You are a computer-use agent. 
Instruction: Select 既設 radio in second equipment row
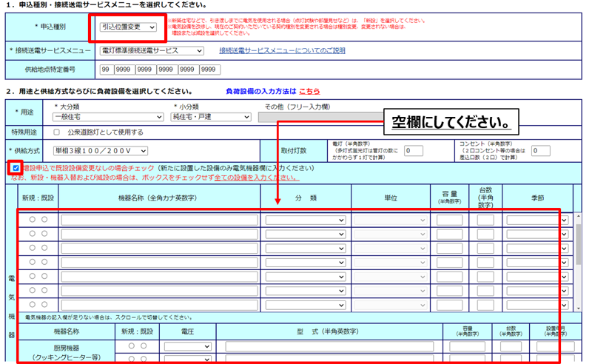tap(44, 234)
